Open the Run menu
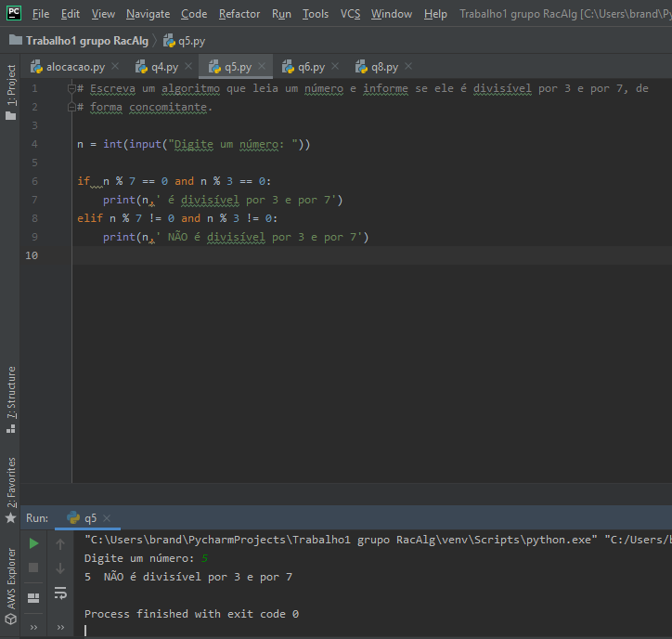Image resolution: width=672 pixels, height=639 pixels. coord(281,14)
